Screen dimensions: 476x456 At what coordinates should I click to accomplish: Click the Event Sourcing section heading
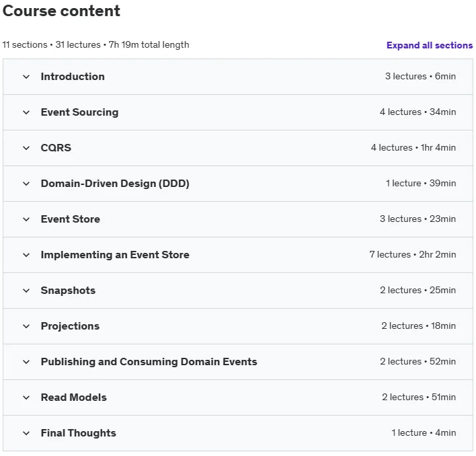click(x=79, y=112)
